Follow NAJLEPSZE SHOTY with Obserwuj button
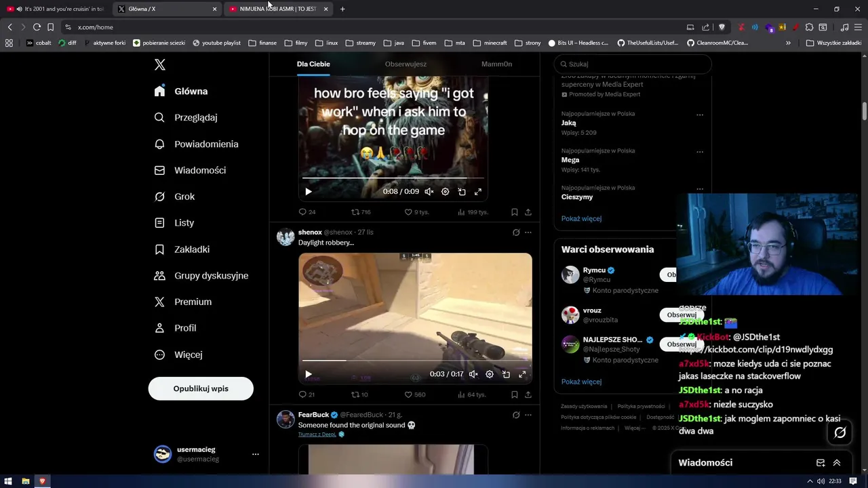The image size is (868, 488). point(682,344)
